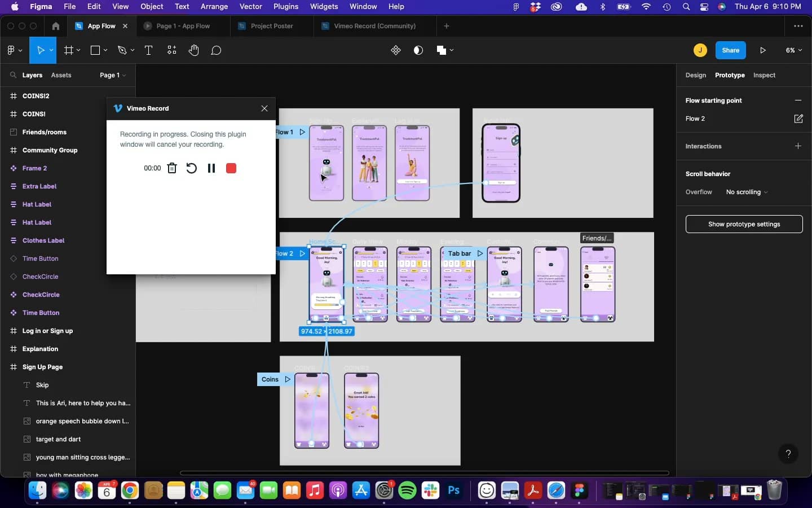This screenshot has width=812, height=508.
Task: Pause the Vimeo recording
Action: click(211, 168)
